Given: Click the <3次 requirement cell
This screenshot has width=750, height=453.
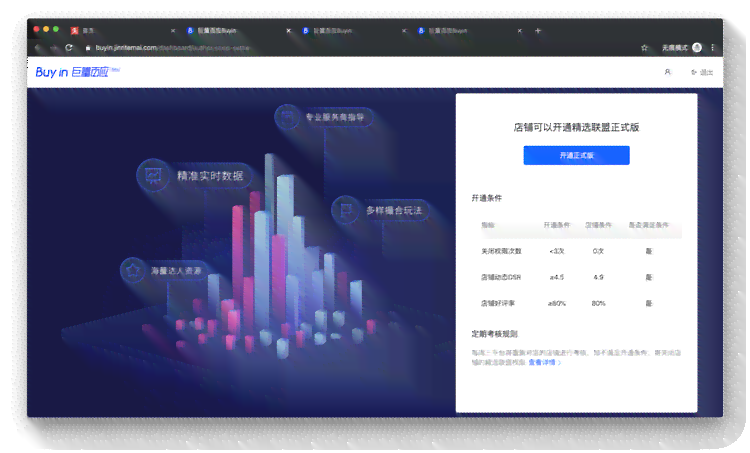Looking at the screenshot, I should (557, 251).
